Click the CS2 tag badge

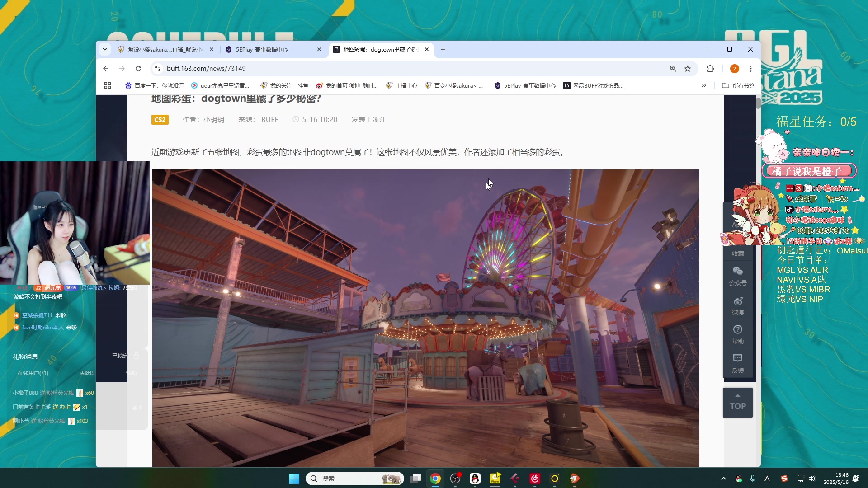(x=160, y=120)
